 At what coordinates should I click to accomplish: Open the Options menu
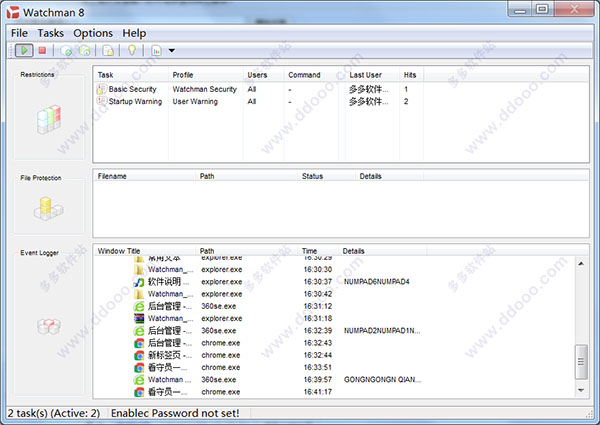[93, 33]
